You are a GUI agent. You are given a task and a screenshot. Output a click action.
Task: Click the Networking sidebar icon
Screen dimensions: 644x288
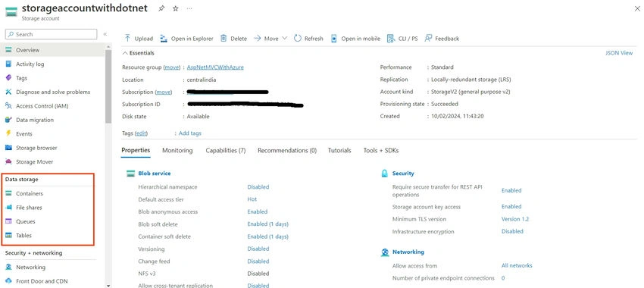click(x=8, y=267)
